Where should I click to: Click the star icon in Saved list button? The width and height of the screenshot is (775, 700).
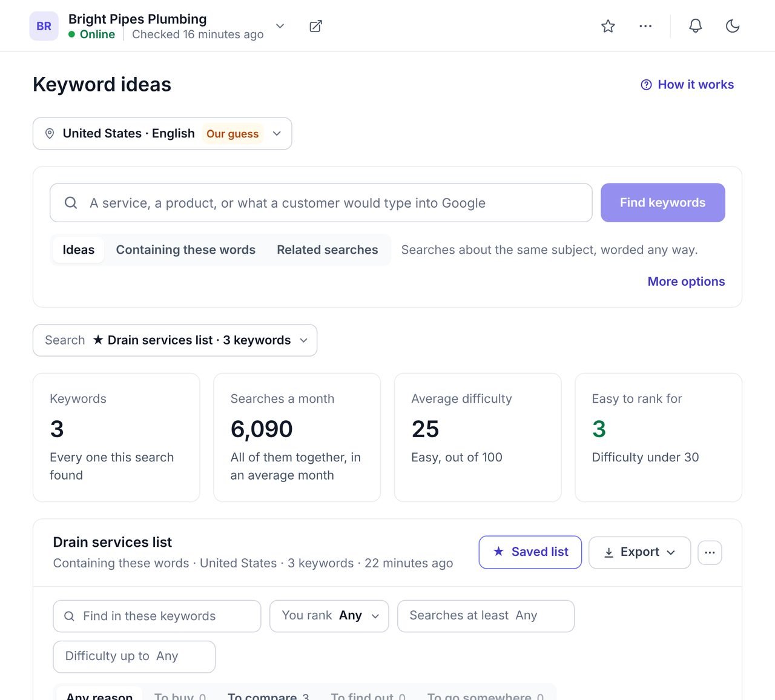click(498, 552)
